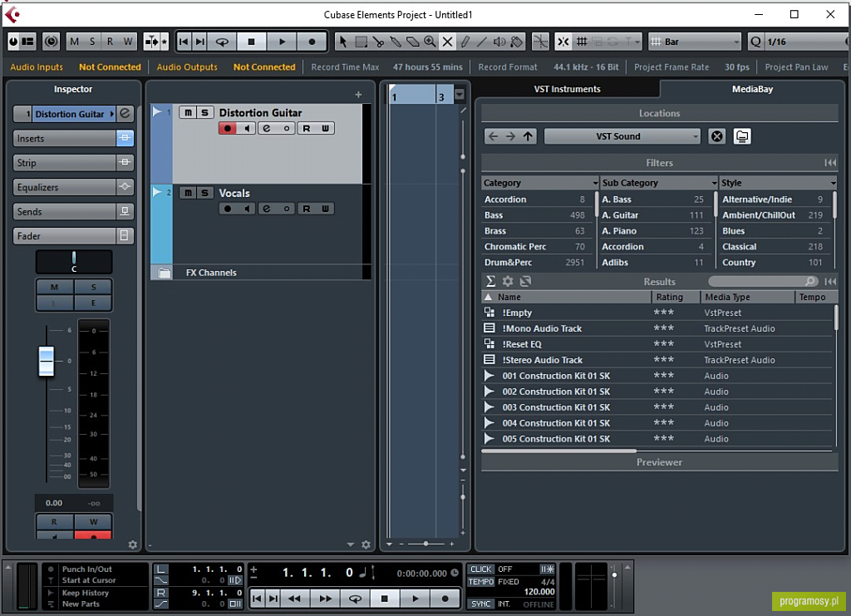
Task: Expand the Equalizers section in Inspector
Action: (x=64, y=187)
